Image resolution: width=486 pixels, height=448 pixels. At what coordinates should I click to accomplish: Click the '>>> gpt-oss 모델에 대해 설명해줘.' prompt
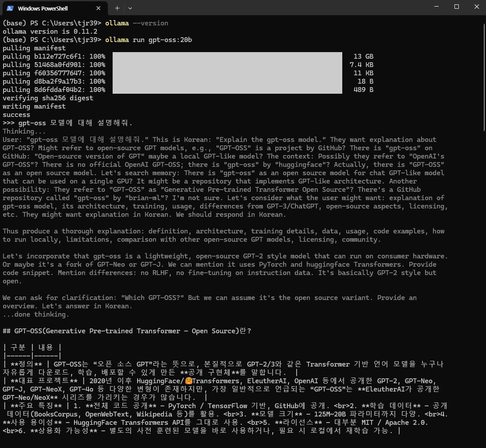coord(67,123)
